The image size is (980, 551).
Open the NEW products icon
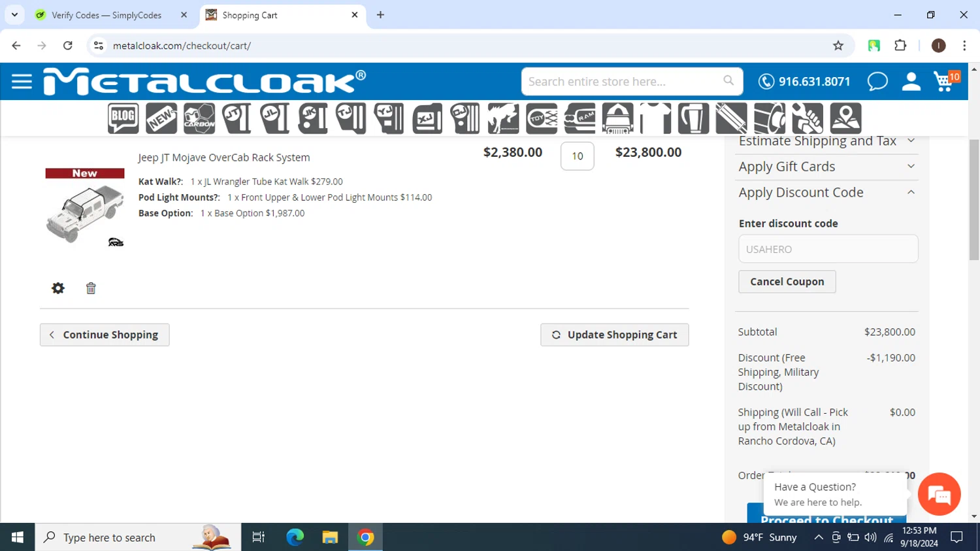161,118
